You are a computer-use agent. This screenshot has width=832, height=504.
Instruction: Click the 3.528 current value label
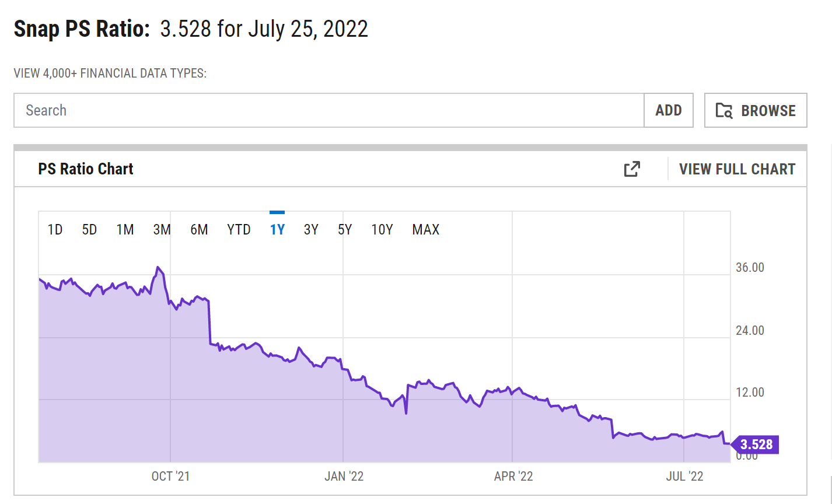tap(756, 445)
